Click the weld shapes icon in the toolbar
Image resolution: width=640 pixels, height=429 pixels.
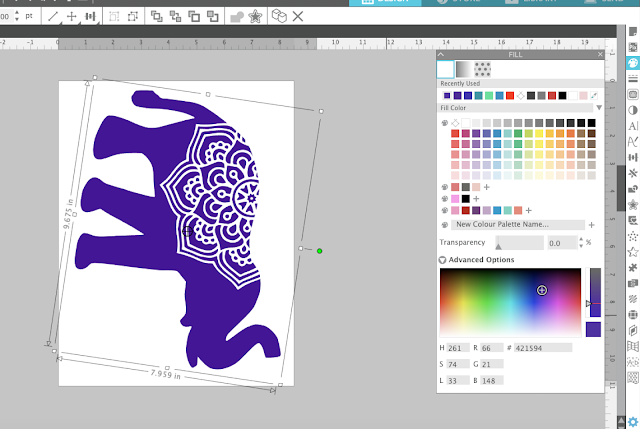pos(237,17)
